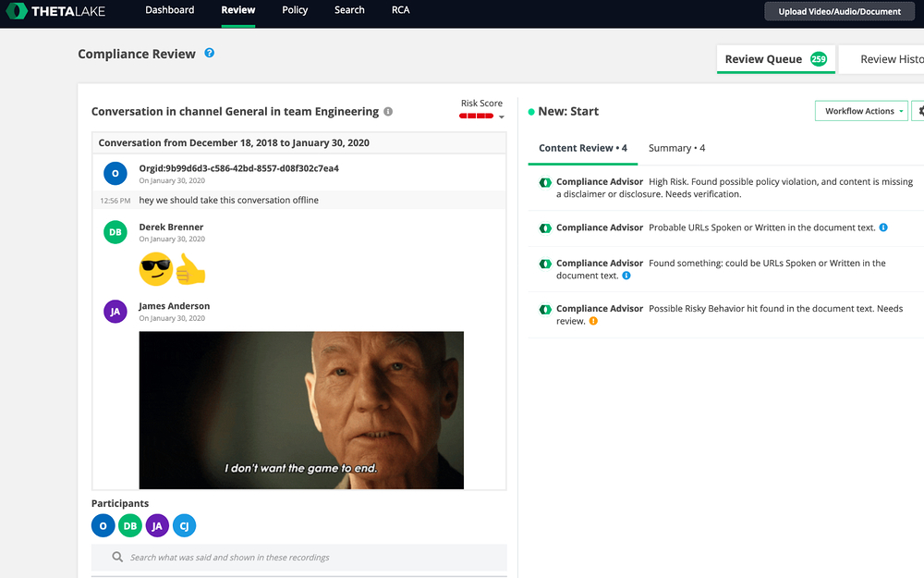This screenshot has width=924, height=578.
Task: Click the search magnifier icon
Action: [117, 557]
